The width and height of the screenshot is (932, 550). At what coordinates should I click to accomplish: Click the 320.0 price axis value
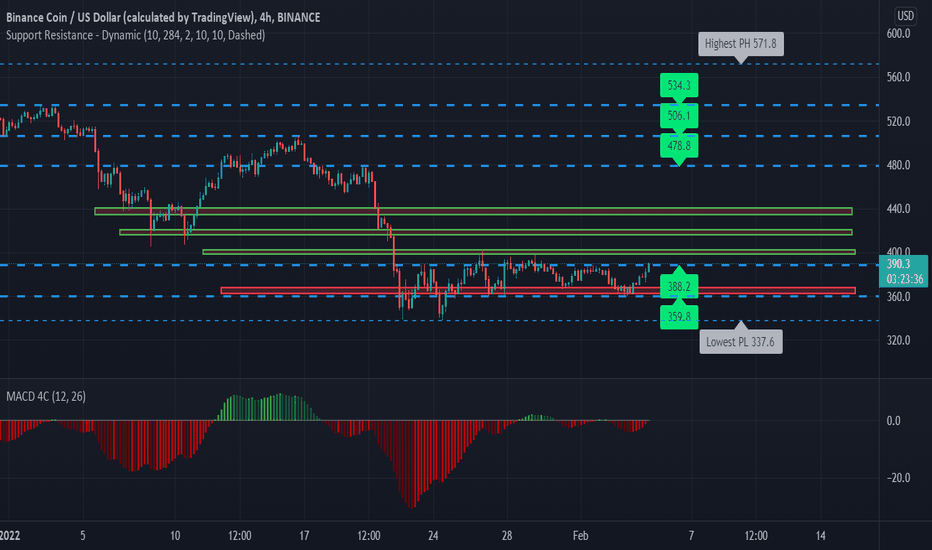(898, 341)
